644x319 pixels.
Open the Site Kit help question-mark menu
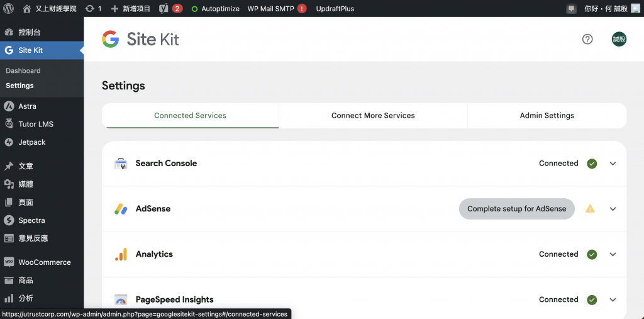587,39
